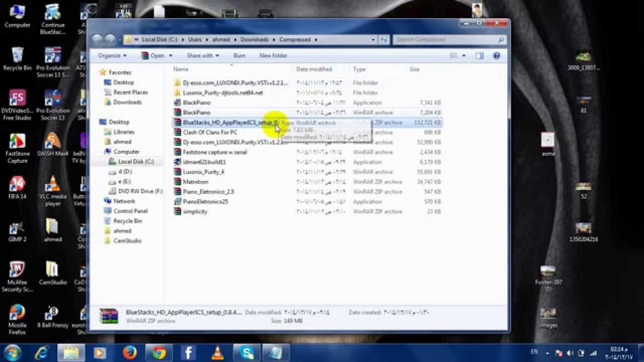Select the idman621build11 application file
The width and height of the screenshot is (644, 362).
307,162
